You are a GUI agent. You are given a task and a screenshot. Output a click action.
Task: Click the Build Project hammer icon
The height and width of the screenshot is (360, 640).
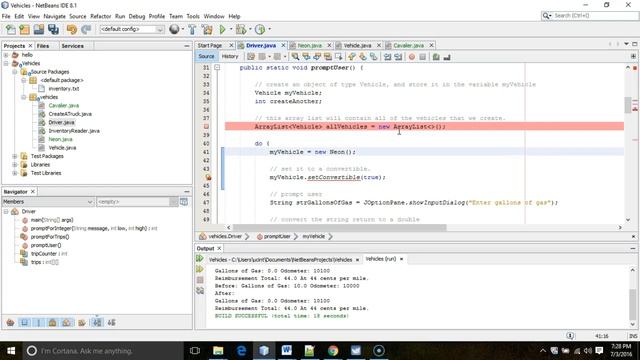(192, 29)
